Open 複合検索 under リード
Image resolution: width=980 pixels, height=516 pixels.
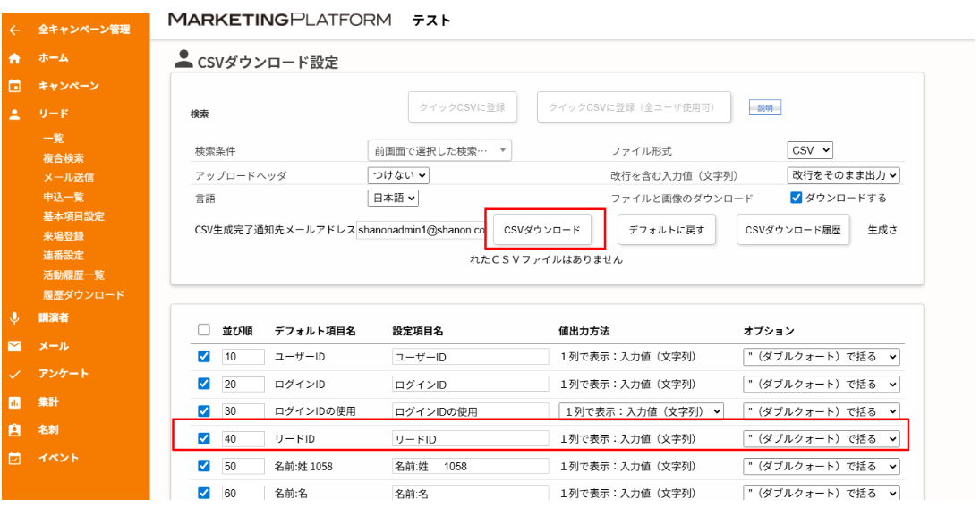click(64, 158)
